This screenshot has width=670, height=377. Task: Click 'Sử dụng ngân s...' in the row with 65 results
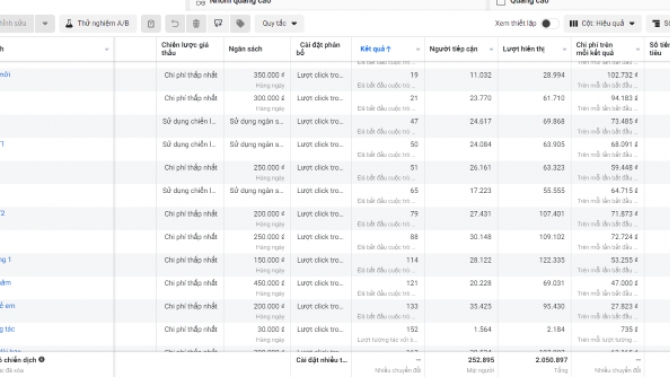(x=256, y=191)
